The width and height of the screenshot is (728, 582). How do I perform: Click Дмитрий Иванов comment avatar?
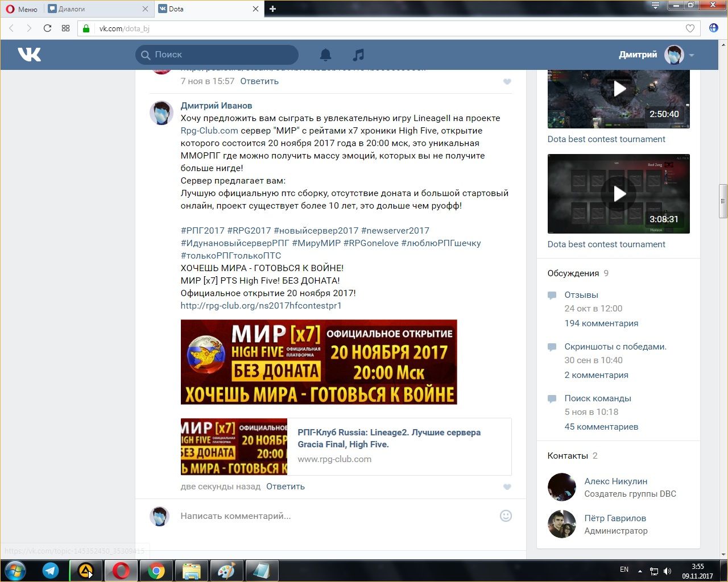tap(161, 113)
